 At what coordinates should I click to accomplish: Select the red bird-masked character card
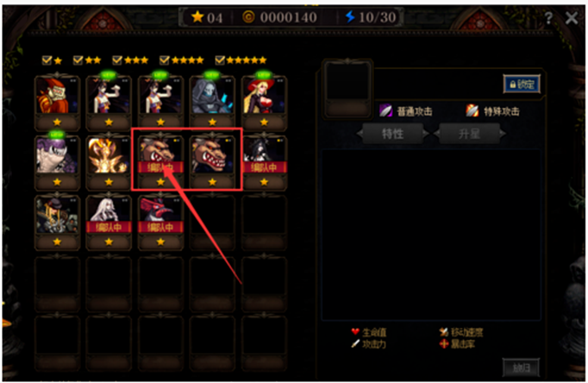click(160, 222)
